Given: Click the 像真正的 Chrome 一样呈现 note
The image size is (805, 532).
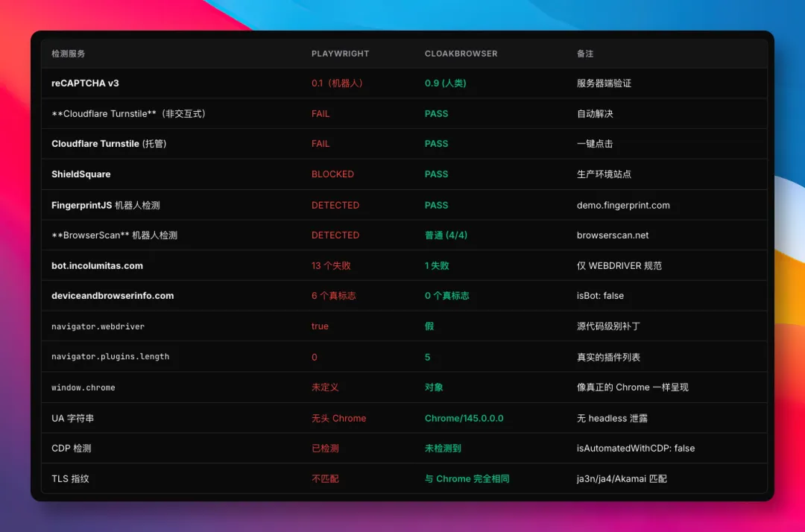Looking at the screenshot, I should click(632, 387).
